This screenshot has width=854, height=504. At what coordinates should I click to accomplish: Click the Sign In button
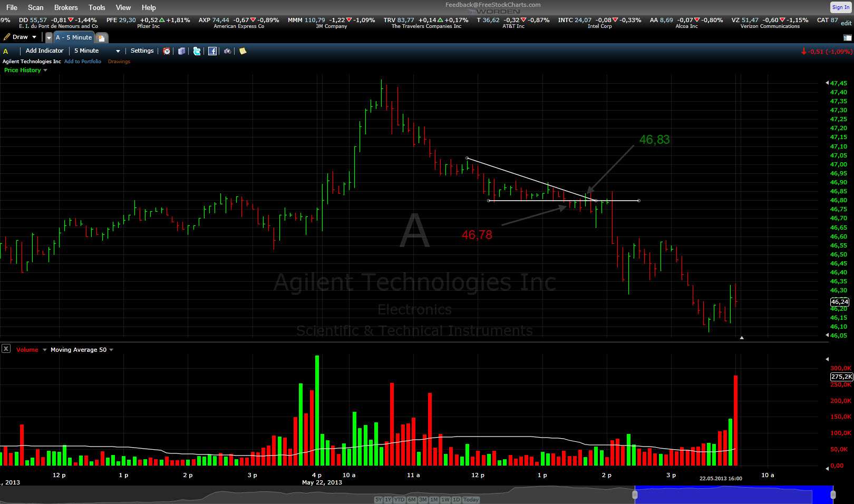[x=841, y=7]
